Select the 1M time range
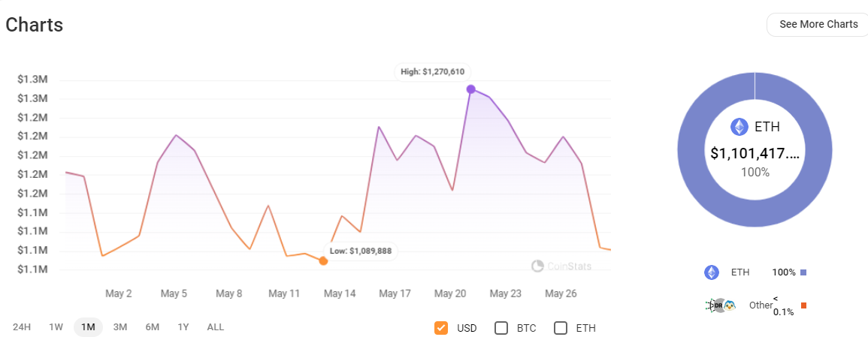This screenshot has width=868, height=340. tap(88, 327)
